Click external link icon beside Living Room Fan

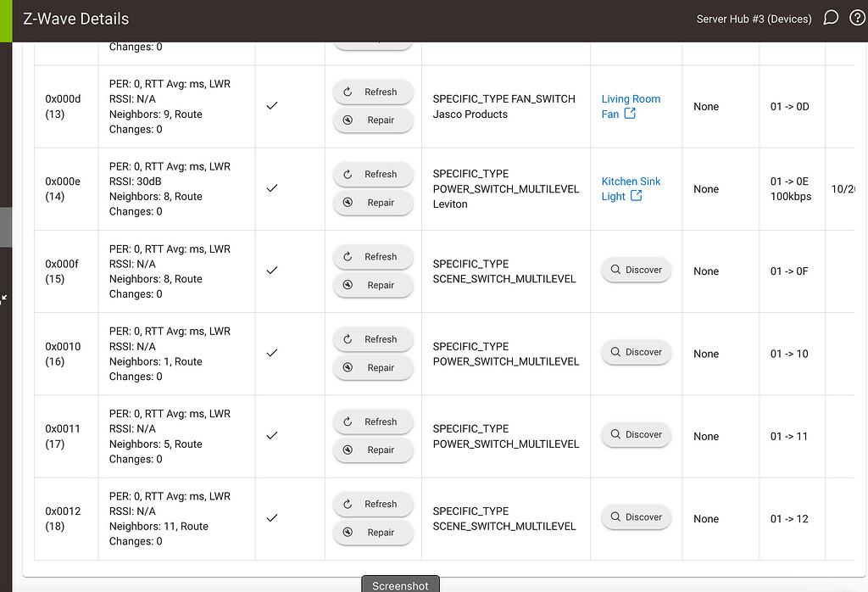tap(630, 114)
